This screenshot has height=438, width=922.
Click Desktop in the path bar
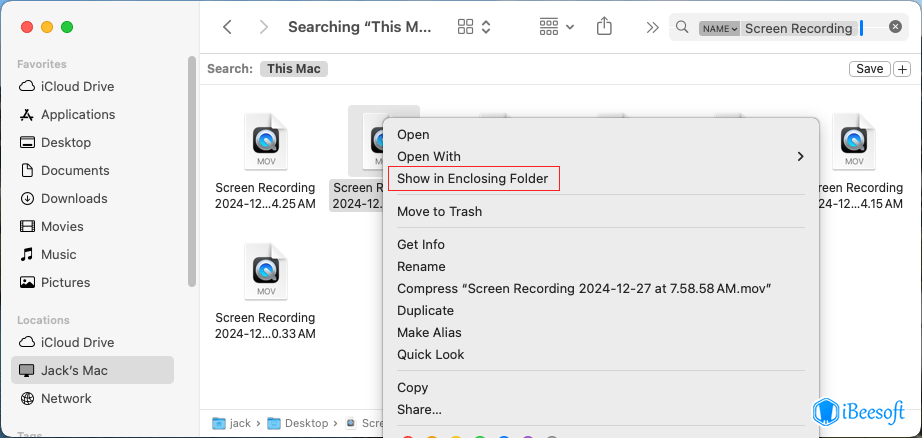tap(304, 424)
